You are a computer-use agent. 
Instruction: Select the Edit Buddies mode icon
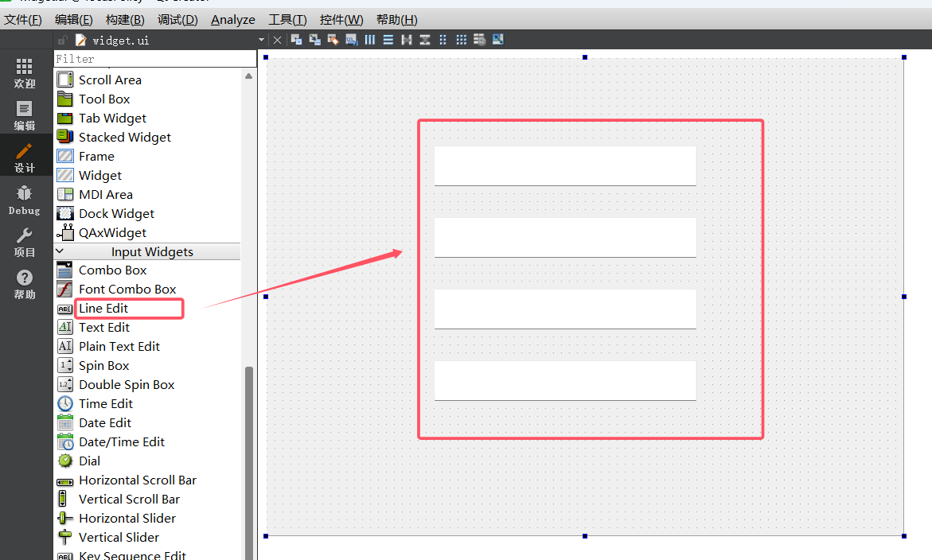[333, 40]
